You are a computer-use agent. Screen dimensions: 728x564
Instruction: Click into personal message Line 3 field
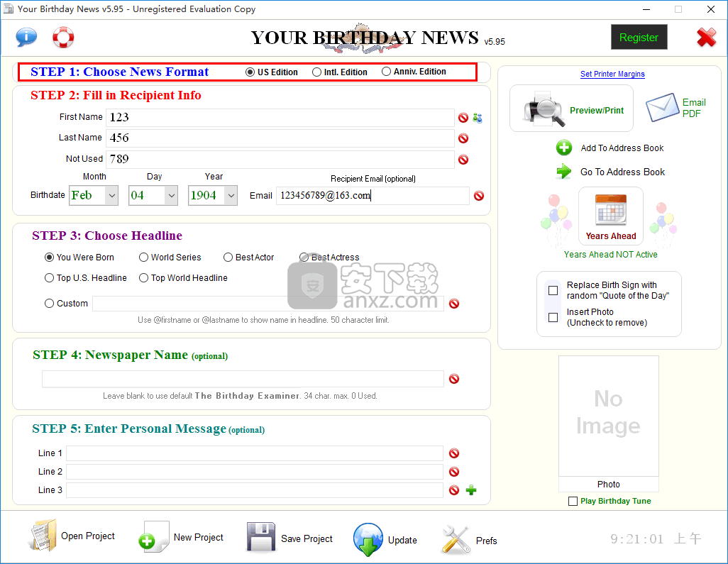point(255,490)
